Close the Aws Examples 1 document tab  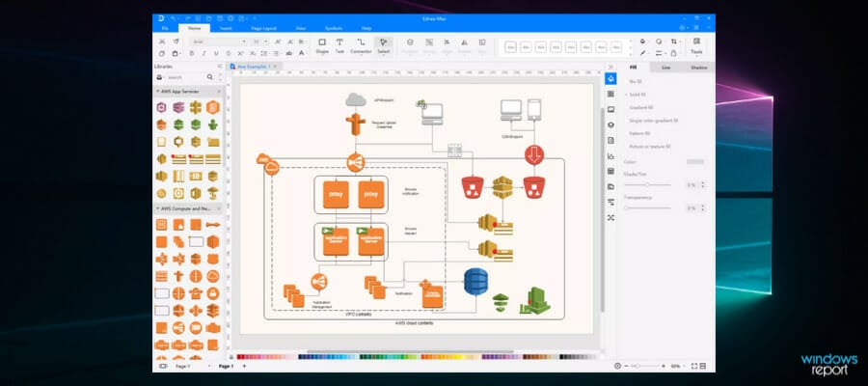tap(275, 67)
